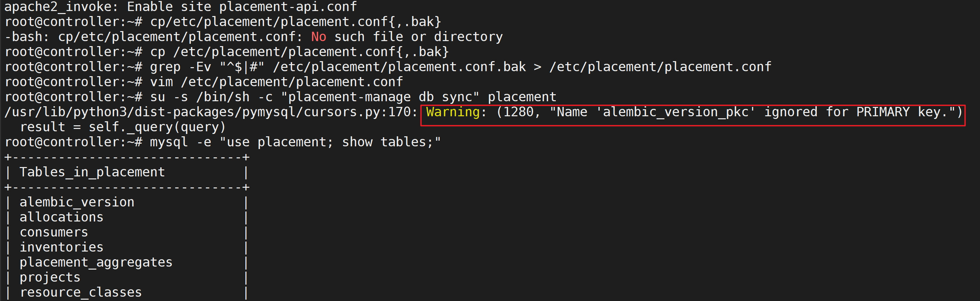Click the "alembic_version" table row
Image resolution: width=980 pixels, height=301 pixels.
(77, 202)
